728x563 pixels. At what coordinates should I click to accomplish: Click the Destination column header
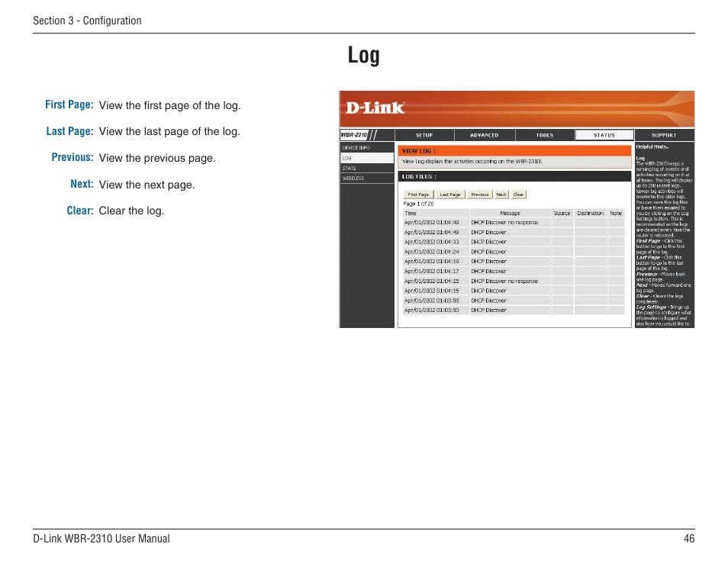coord(590,213)
